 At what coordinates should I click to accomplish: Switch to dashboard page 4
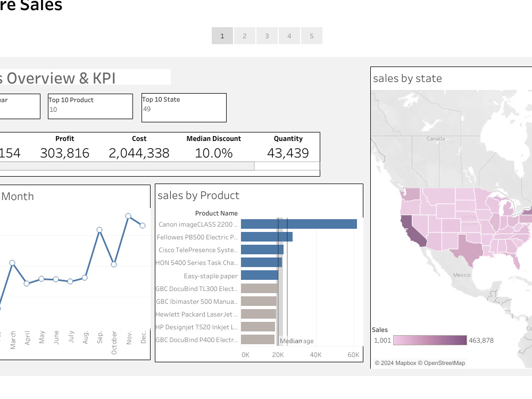point(289,36)
